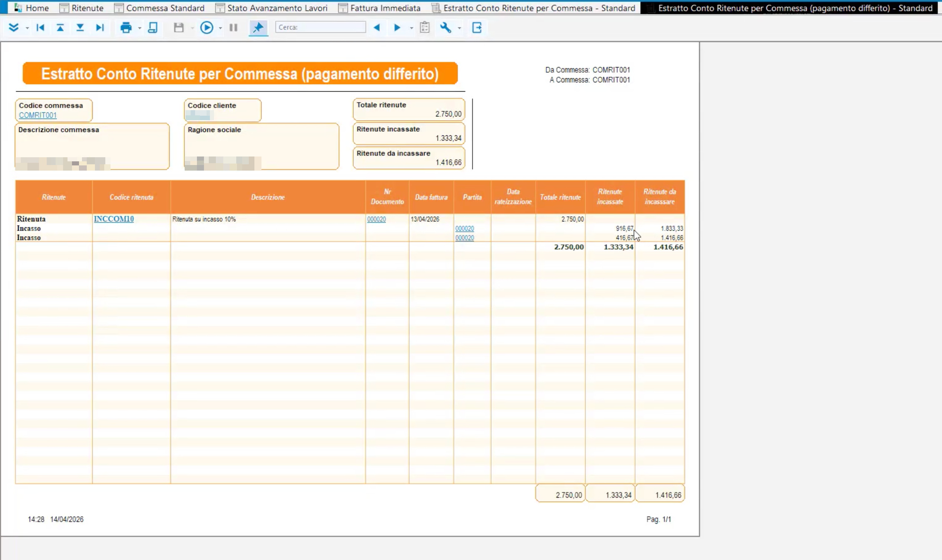Open the dropdown arrow next to the double-chevron icon
The height and width of the screenshot is (560, 942).
[27, 28]
